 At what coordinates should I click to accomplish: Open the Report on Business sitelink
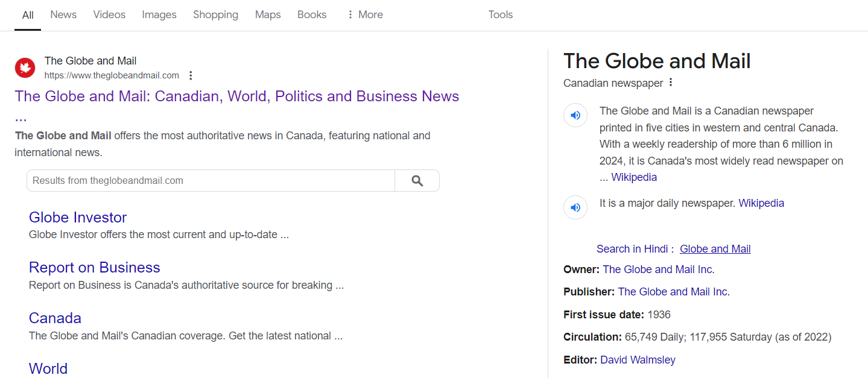pyautogui.click(x=95, y=267)
